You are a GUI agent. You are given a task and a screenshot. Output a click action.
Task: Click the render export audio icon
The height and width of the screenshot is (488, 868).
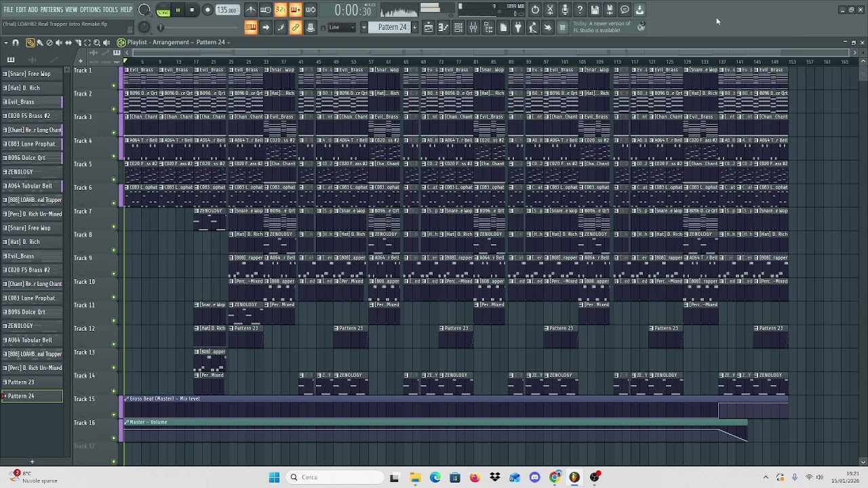click(x=610, y=9)
